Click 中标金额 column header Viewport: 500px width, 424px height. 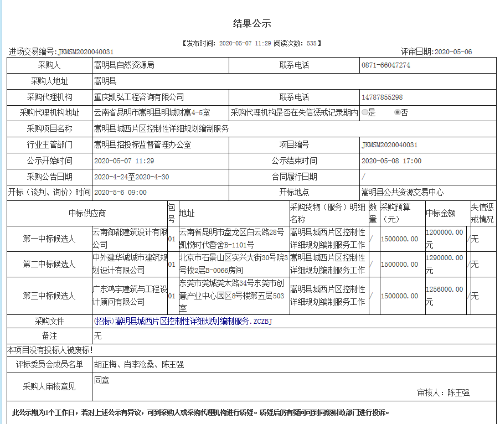[440, 213]
